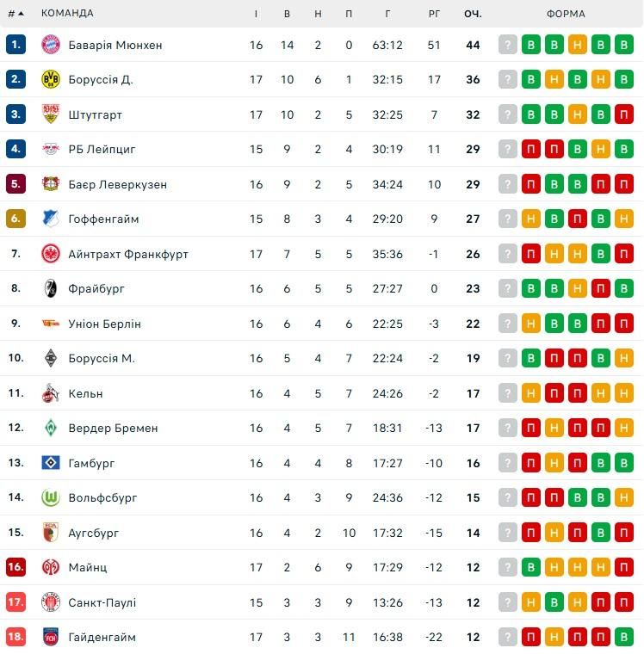Click the Hamburg club crest icon
Screen dimensions: 644x654
(x=51, y=463)
